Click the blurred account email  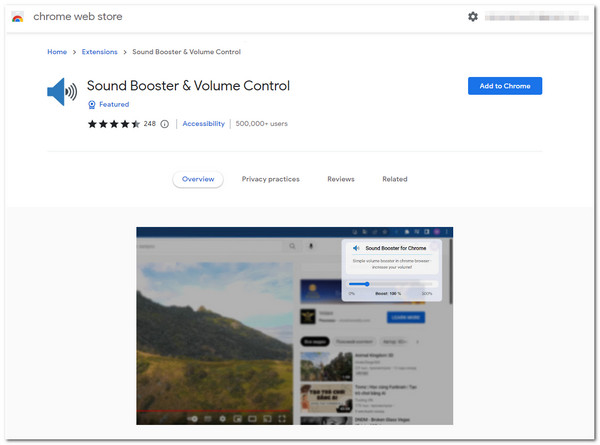[x=536, y=17]
